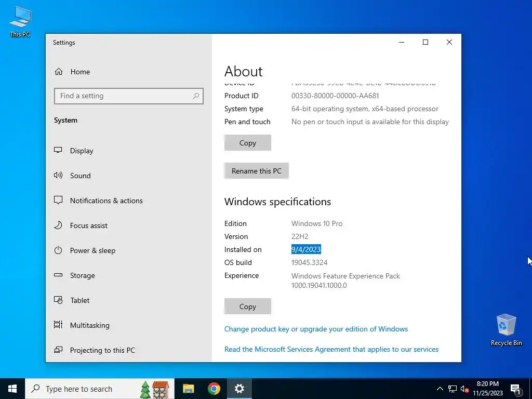Click the Focus assist moon icon
This screenshot has height=399, width=532.
point(58,225)
